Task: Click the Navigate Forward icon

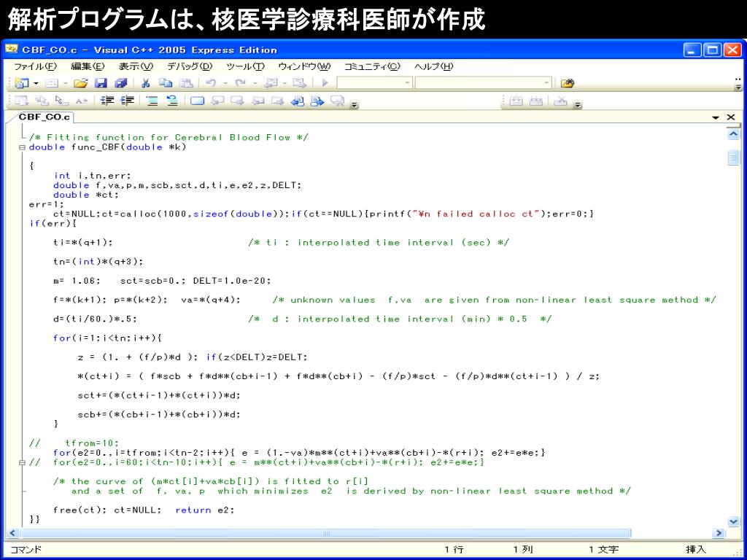Action: pyautogui.click(x=300, y=83)
